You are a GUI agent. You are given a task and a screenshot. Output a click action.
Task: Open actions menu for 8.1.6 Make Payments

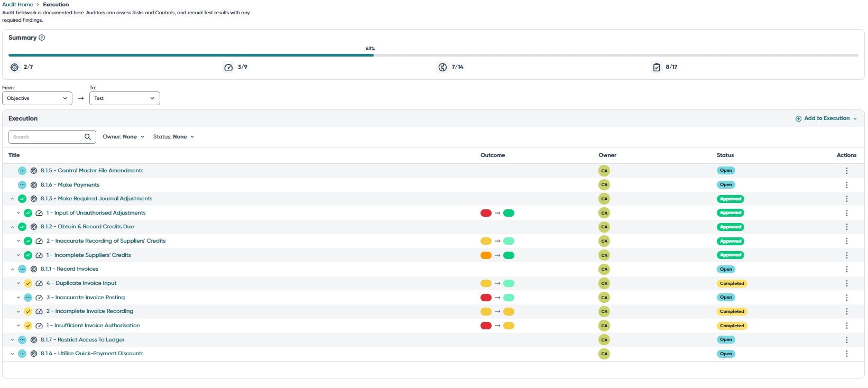click(x=846, y=185)
